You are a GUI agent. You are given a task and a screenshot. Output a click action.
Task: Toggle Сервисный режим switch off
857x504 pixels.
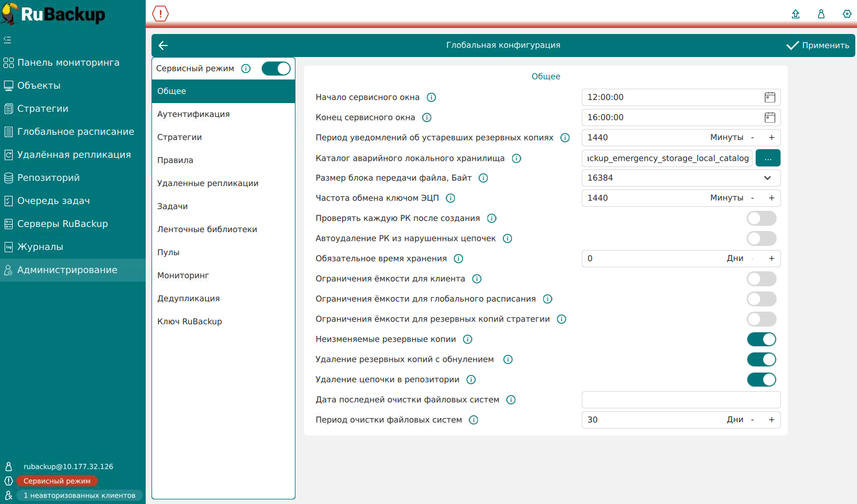coord(276,69)
